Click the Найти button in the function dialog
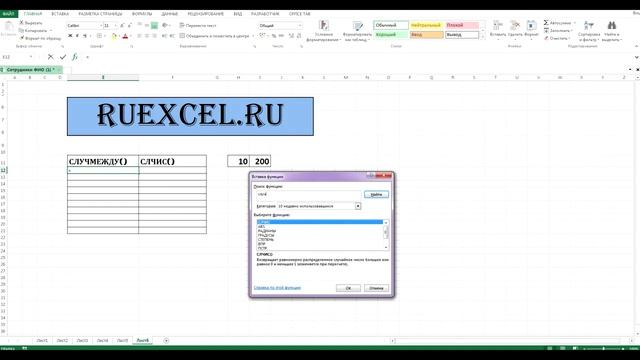The height and width of the screenshot is (360, 640). click(376, 194)
